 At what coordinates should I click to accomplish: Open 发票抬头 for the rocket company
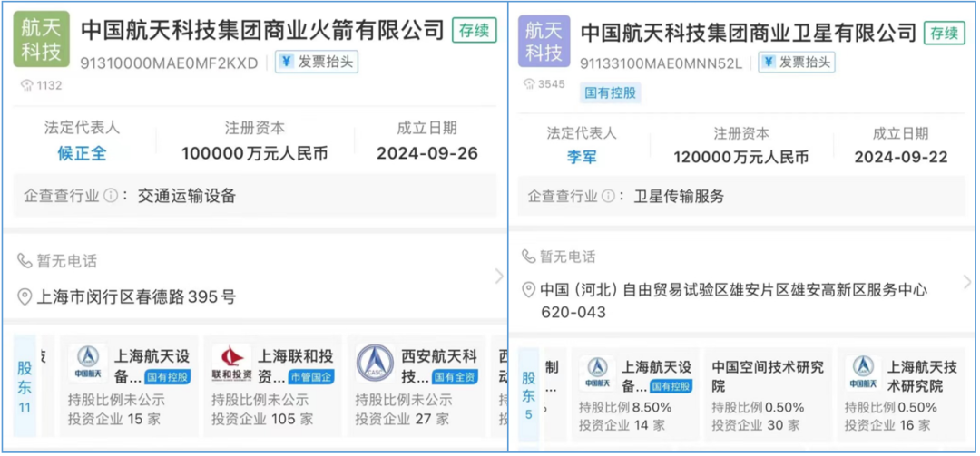[x=317, y=62]
